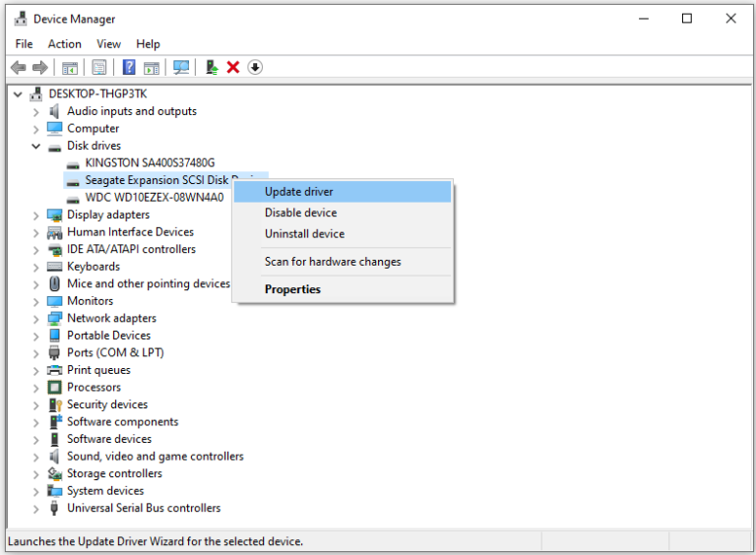Click the Human Interface Devices icon
Image resolution: width=756 pixels, height=555 pixels.
[54, 232]
